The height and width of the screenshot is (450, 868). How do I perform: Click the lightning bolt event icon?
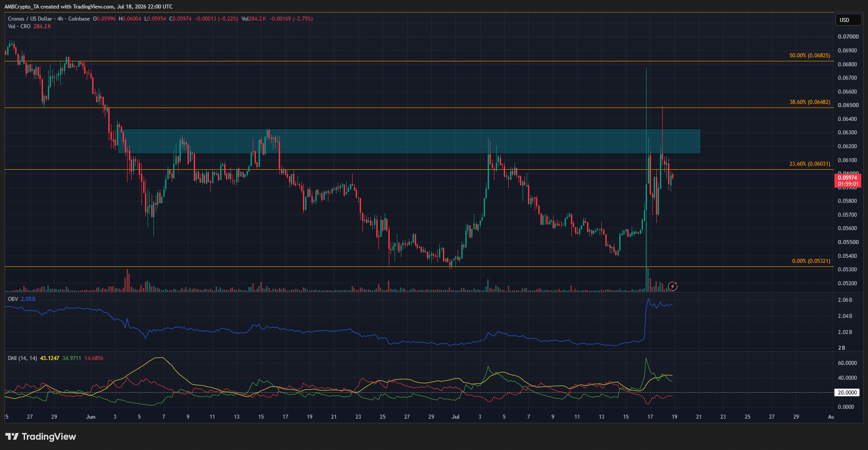(672, 286)
